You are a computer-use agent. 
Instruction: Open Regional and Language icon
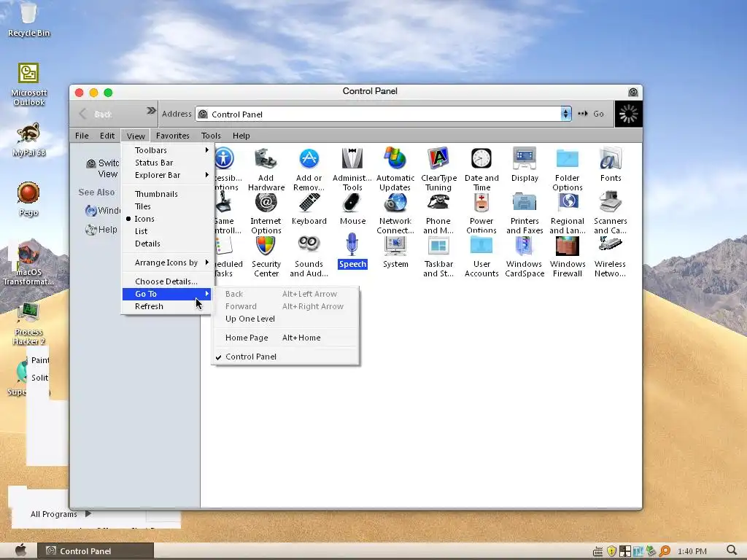567,213
